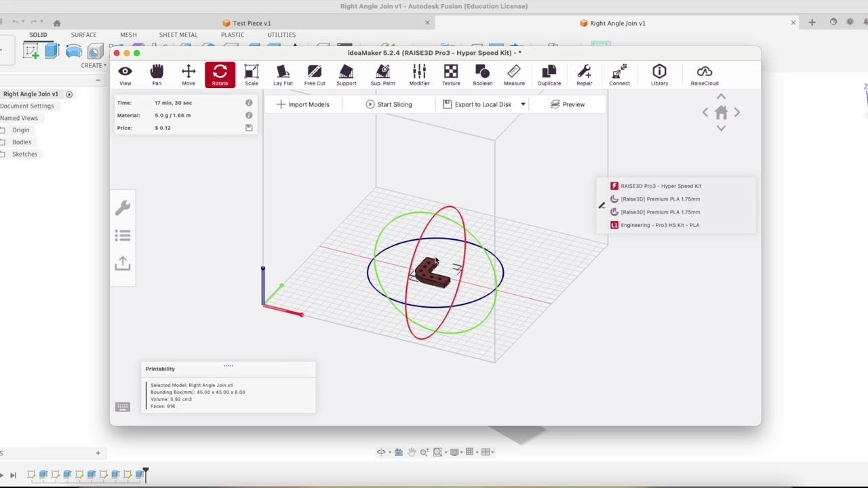Open RaiseCloud
This screenshot has height=488, width=868.
[705, 75]
